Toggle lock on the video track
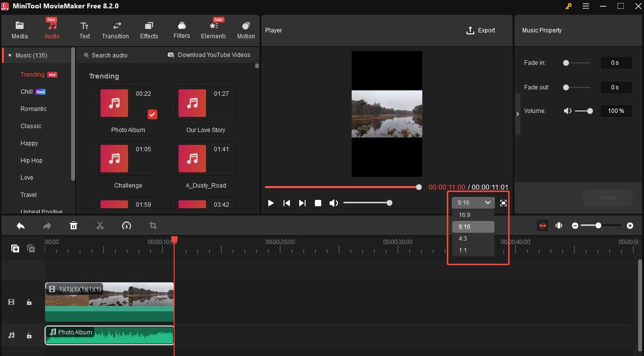Screen dimensions: 644x356 pyautogui.click(x=29, y=302)
